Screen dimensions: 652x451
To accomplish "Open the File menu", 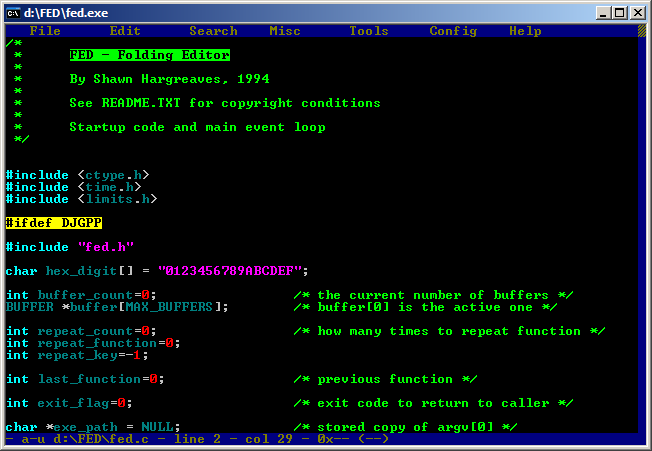I will pos(45,31).
